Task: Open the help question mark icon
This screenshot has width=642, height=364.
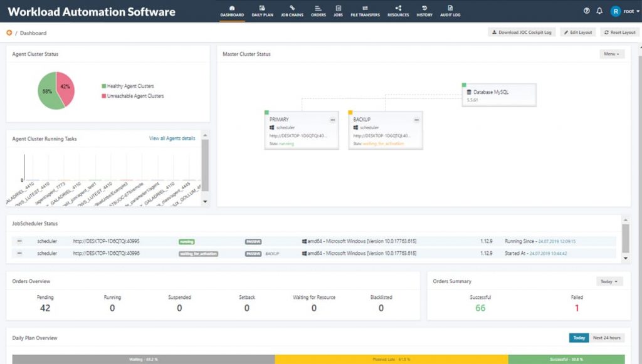Action: (x=586, y=9)
